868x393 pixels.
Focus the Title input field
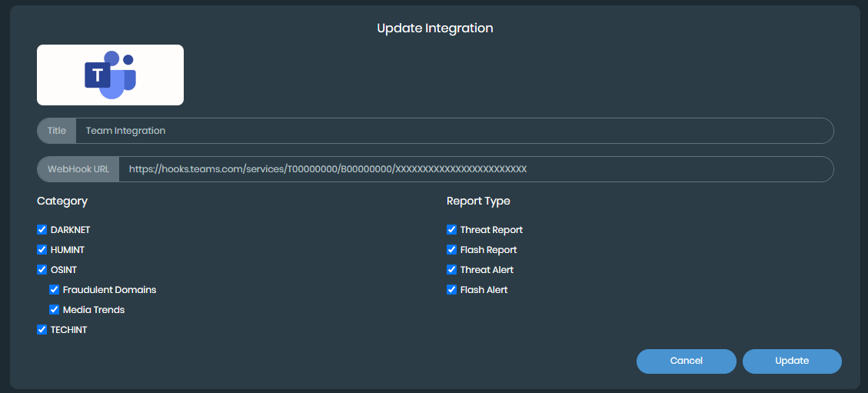point(454,131)
